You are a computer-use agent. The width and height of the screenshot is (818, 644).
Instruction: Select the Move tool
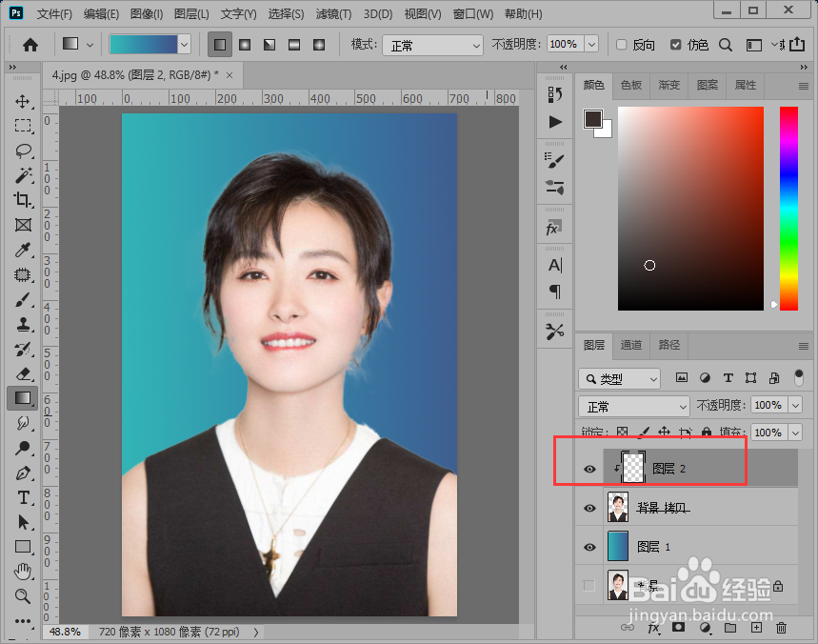pyautogui.click(x=23, y=101)
